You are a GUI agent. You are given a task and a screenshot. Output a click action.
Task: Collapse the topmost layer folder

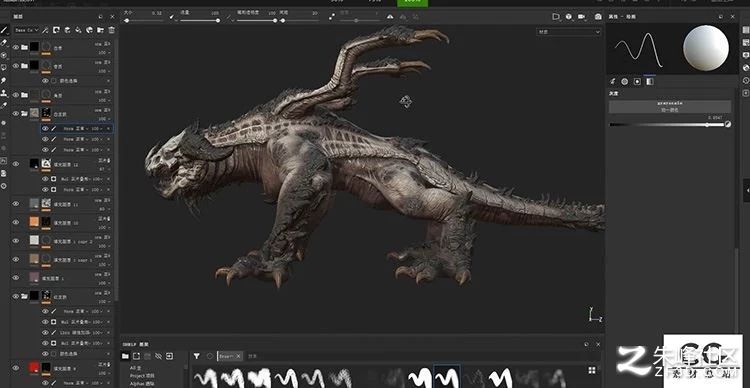tap(24, 47)
